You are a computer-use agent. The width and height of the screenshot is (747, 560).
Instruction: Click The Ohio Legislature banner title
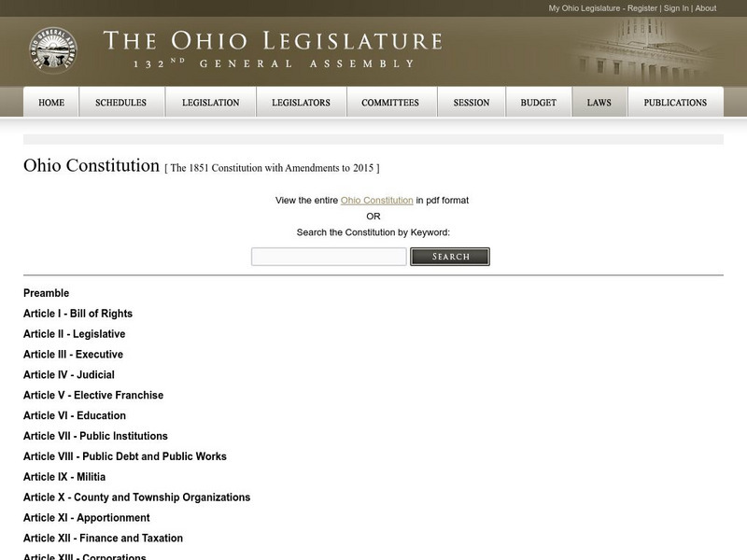[x=273, y=41]
